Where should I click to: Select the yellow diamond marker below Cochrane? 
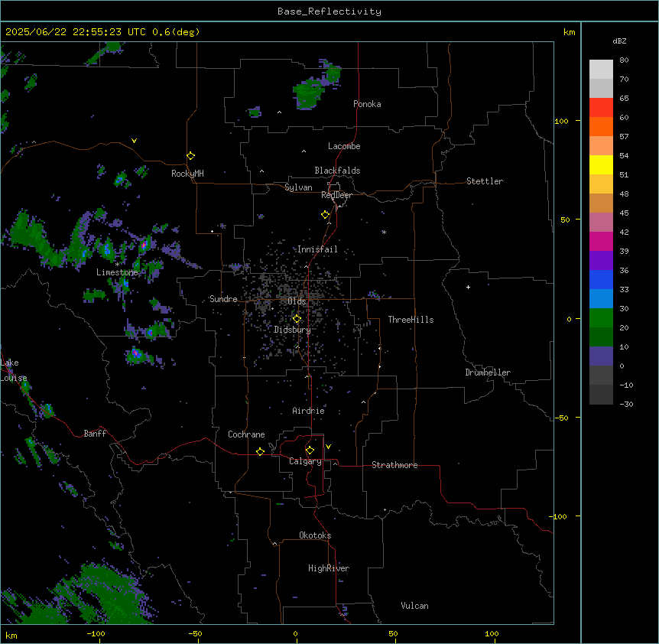[260, 451]
